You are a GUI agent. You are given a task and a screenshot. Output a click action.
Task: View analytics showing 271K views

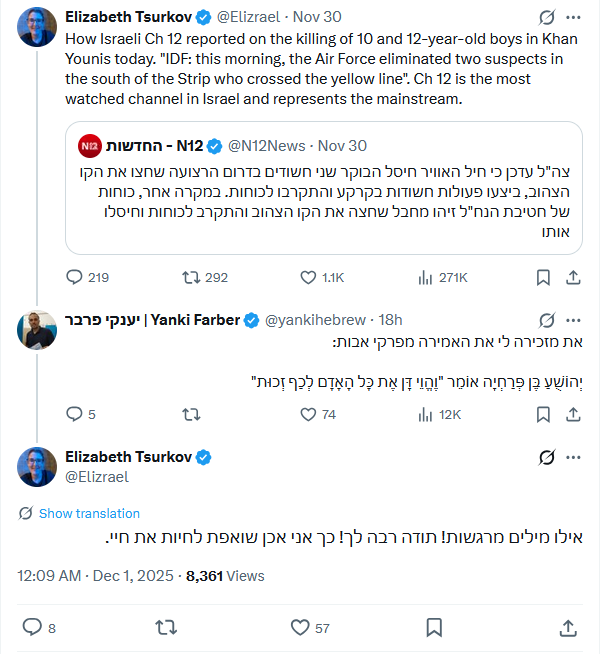[423, 277]
